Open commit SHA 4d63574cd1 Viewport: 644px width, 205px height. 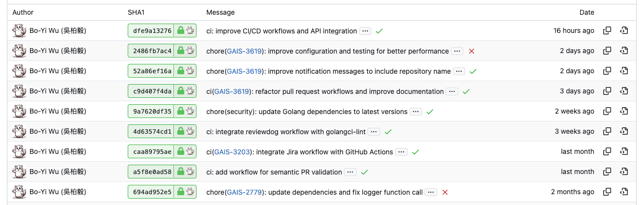[x=152, y=132]
